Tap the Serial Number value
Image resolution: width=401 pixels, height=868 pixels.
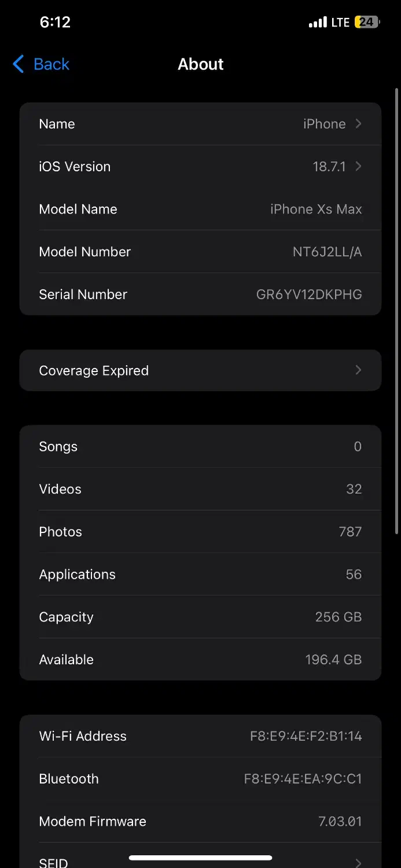tap(309, 295)
